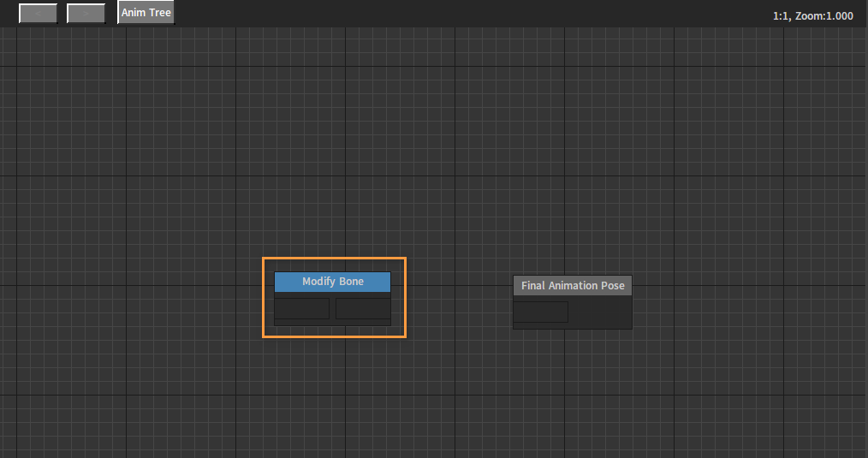Click the 1:1 Zoom:1.000 readout
The width and height of the screenshot is (868, 458).
tap(812, 16)
